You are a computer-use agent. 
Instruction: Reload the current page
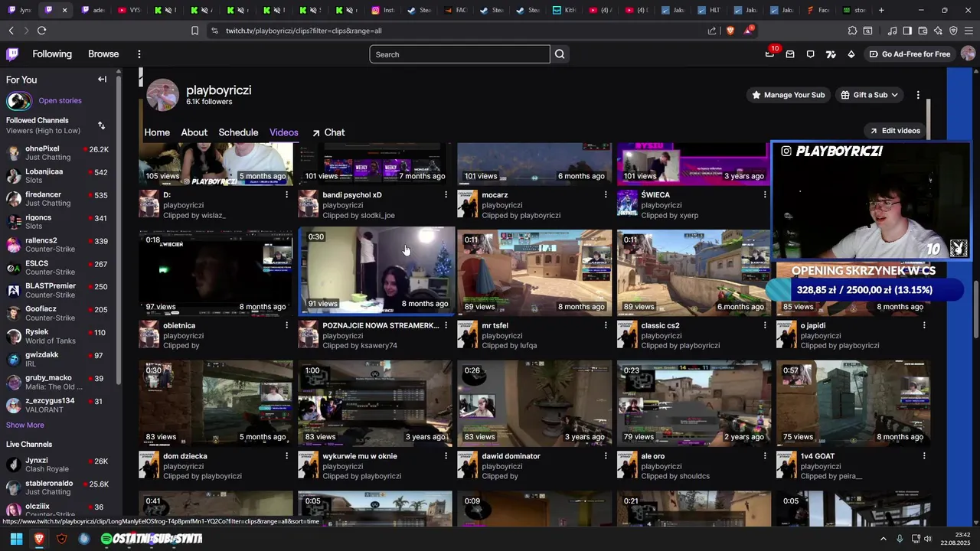[41, 31]
